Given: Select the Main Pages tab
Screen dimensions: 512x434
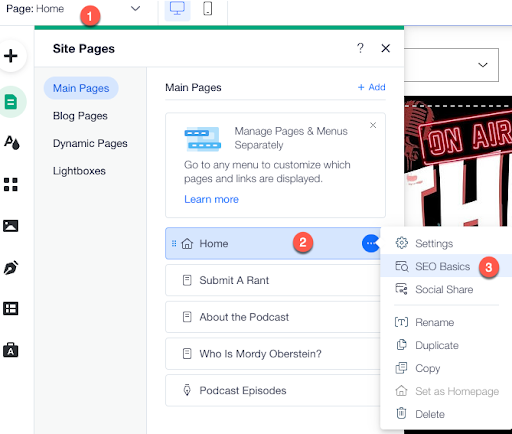Looking at the screenshot, I should tap(81, 88).
